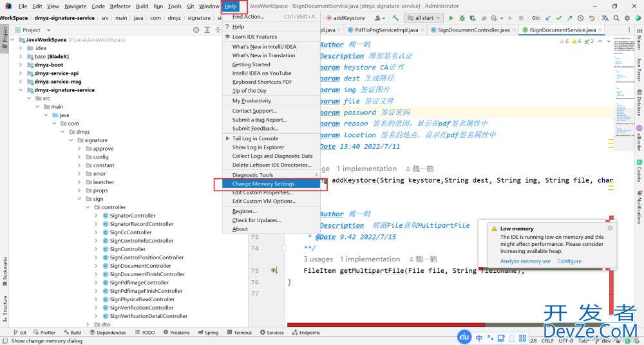The width and height of the screenshot is (644, 345).
Task: Collapse the dmyz-signature-service module
Action: [x=21, y=90]
